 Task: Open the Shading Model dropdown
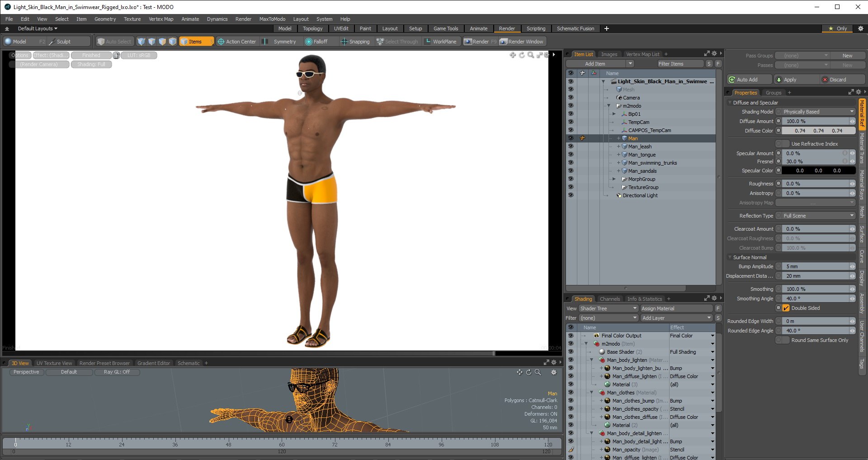[x=819, y=112]
